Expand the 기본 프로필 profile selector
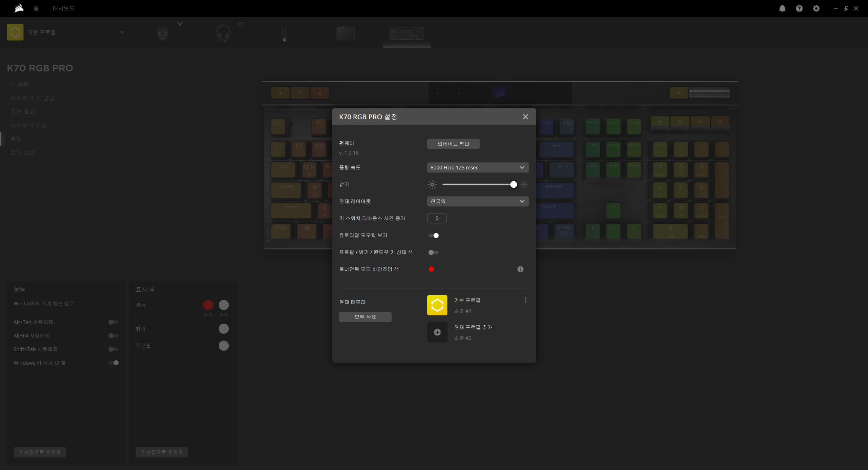Viewport: 868px width, 470px height. click(122, 32)
